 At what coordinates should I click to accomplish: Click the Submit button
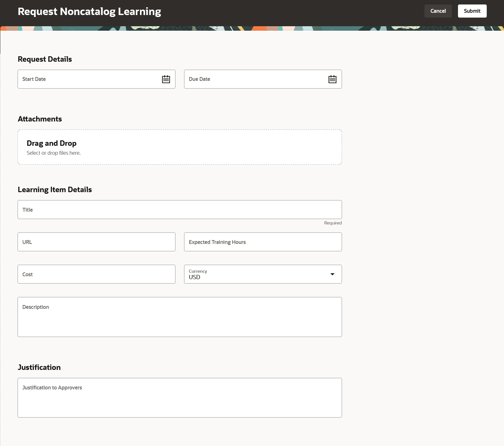pos(472,11)
